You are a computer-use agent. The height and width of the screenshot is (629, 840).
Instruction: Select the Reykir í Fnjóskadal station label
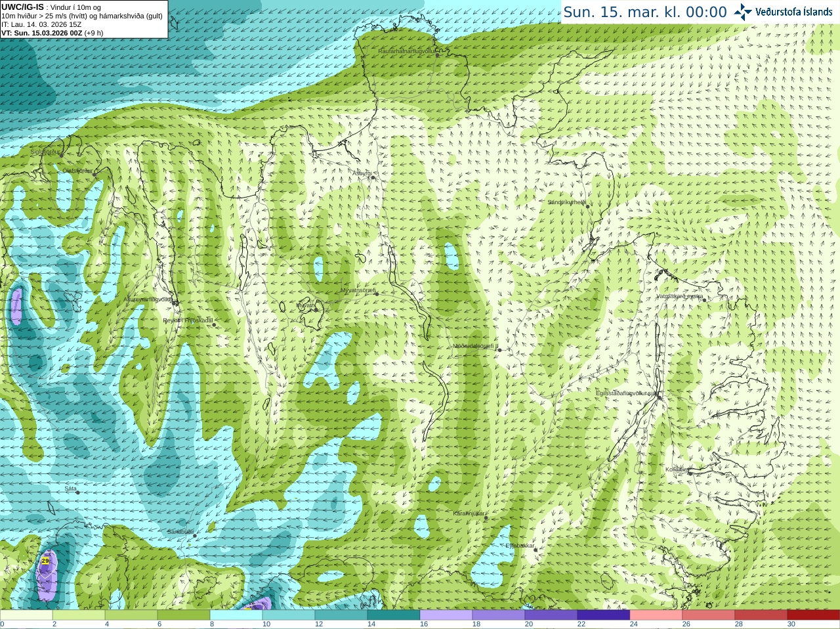[x=188, y=320]
